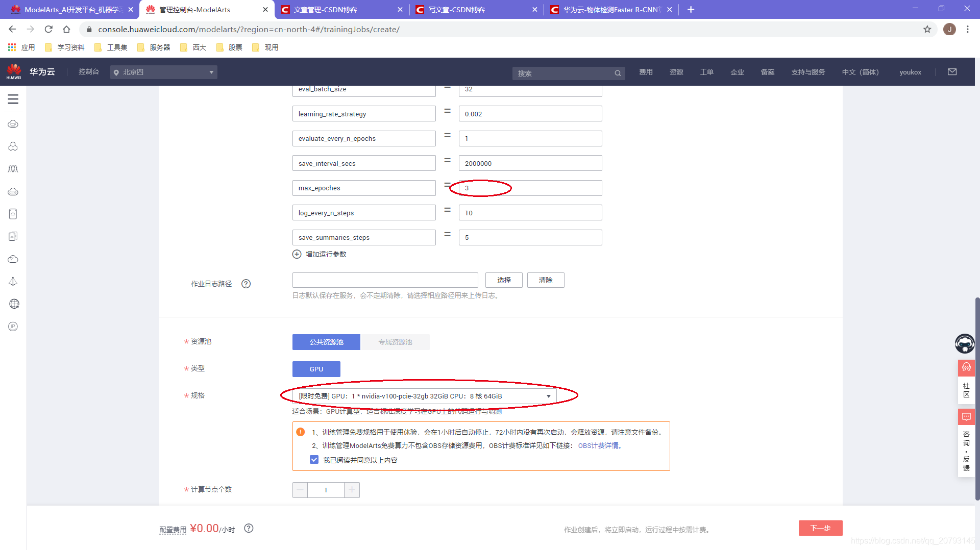This screenshot has height=550, width=980.
Task: Open Chrome three-dot menu
Action: pyautogui.click(x=967, y=29)
